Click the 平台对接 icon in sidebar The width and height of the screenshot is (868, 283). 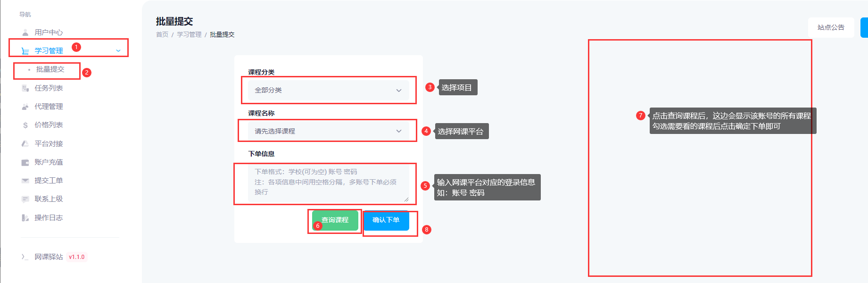click(25, 143)
